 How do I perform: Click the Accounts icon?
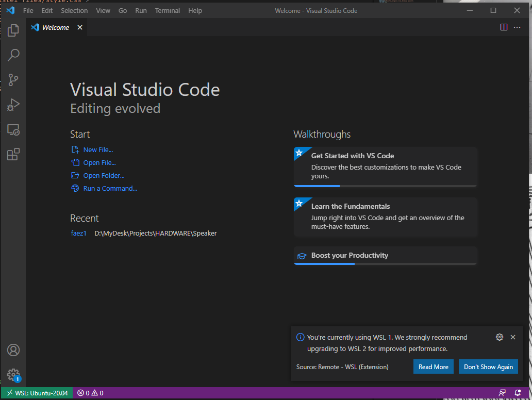13,350
